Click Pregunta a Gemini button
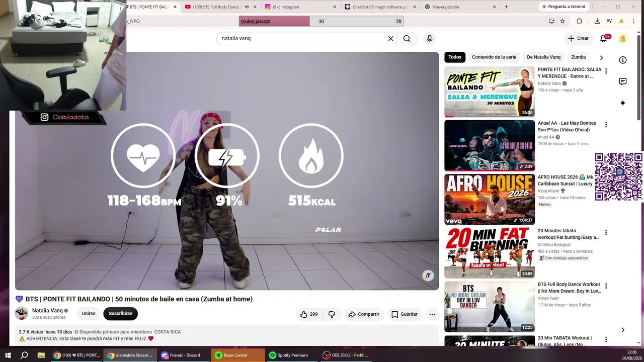Image resolution: width=644 pixels, height=362 pixels. pos(563,7)
